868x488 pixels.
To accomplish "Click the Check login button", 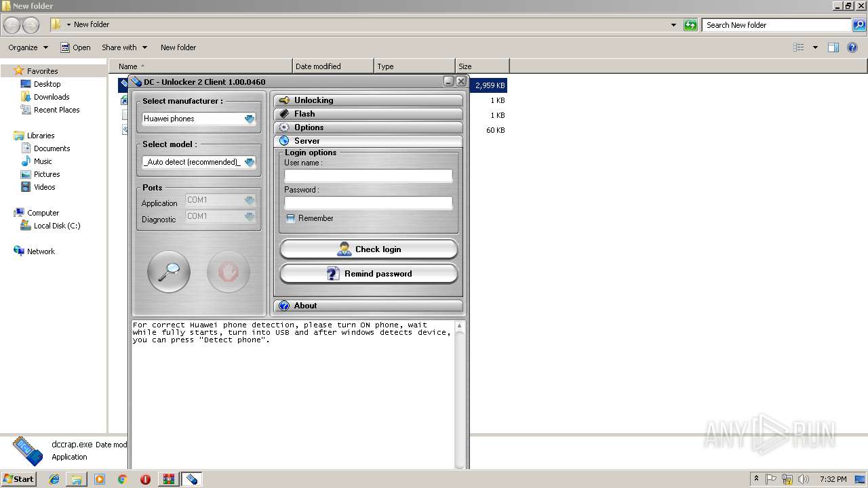I will point(369,249).
